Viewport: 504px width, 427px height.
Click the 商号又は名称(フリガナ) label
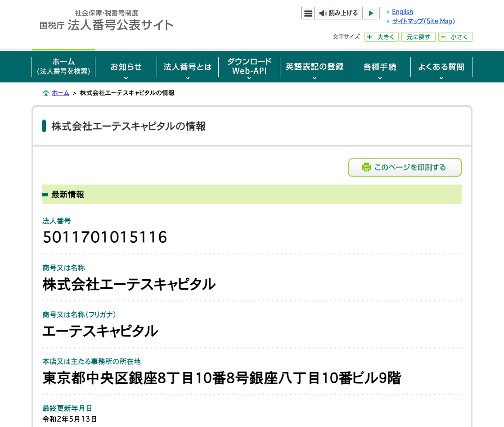pyautogui.click(x=79, y=314)
